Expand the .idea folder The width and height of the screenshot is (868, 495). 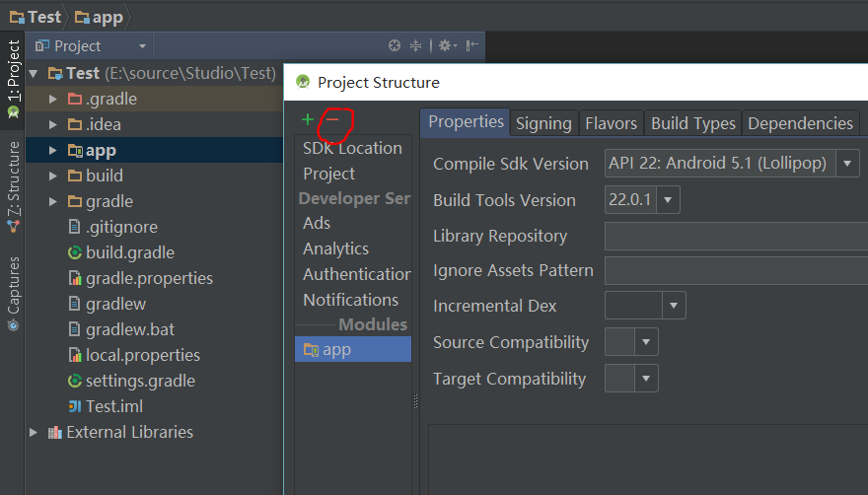pyautogui.click(x=52, y=124)
